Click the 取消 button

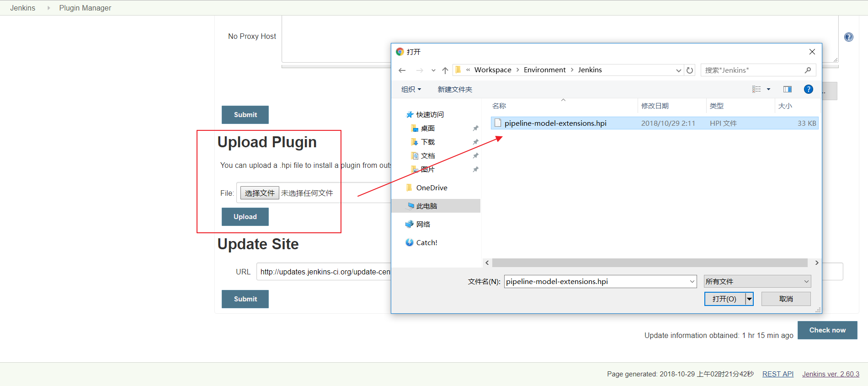[x=786, y=299]
